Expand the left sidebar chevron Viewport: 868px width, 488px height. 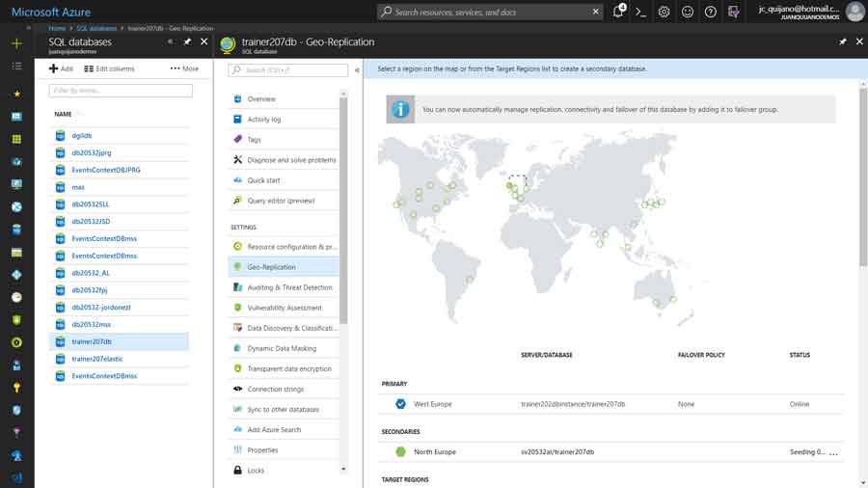(28, 28)
